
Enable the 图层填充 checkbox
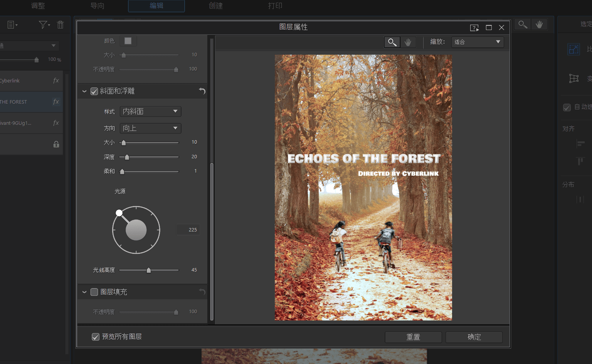point(94,292)
